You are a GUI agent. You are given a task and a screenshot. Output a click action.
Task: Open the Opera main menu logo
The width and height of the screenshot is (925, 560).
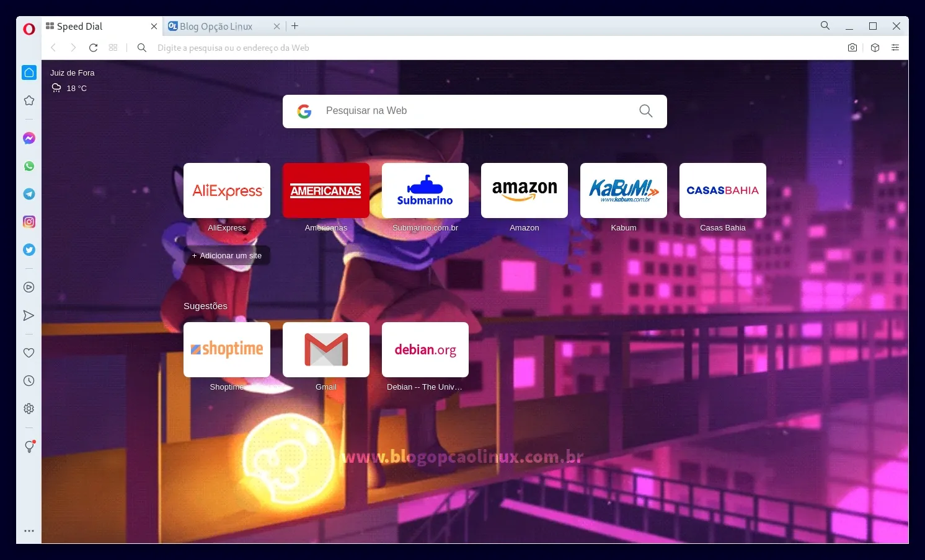tap(29, 28)
